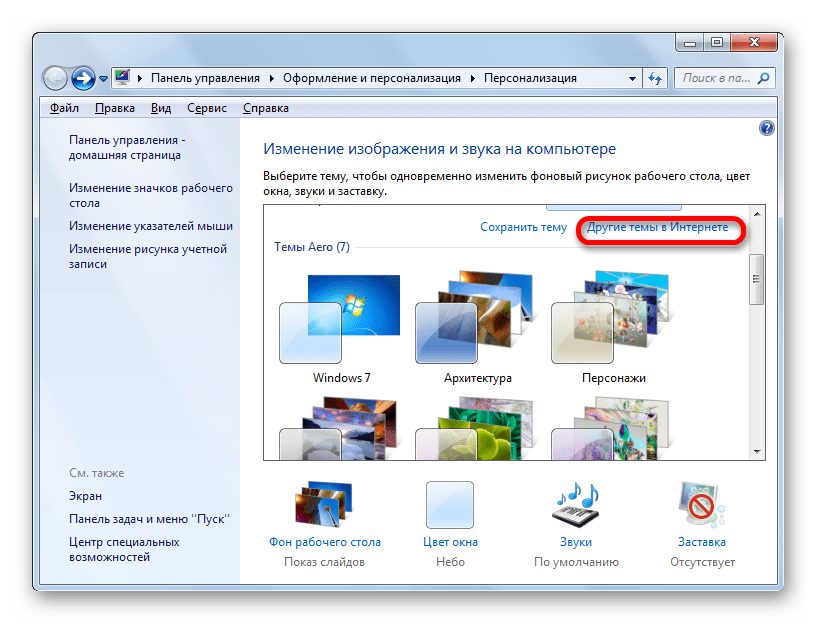817x624 pixels.
Task: Open the "Заставка" link
Action: pyautogui.click(x=701, y=542)
